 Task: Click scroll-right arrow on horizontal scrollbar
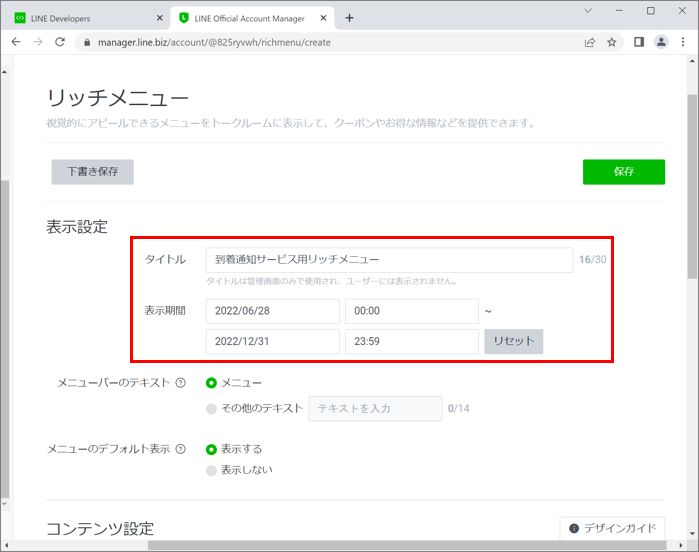tap(681, 545)
